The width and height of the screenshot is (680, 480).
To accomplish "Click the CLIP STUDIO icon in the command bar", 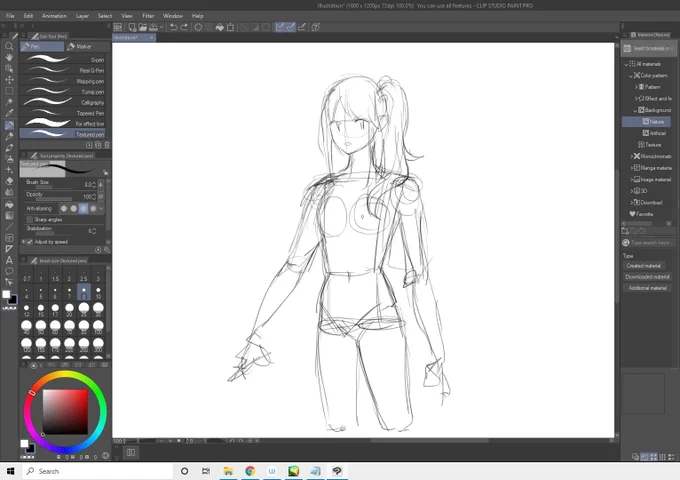I will (x=118, y=27).
